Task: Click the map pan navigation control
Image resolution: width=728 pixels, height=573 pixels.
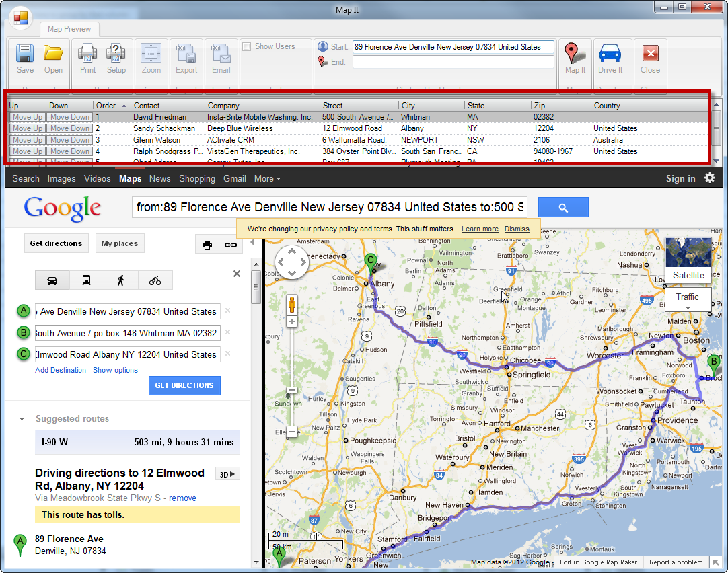Action: coord(291,262)
